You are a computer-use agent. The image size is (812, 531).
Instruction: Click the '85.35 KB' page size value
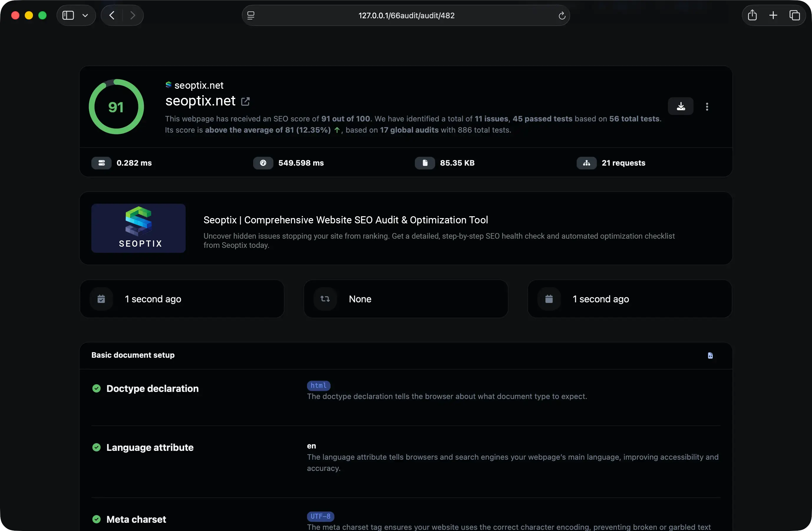pos(457,163)
